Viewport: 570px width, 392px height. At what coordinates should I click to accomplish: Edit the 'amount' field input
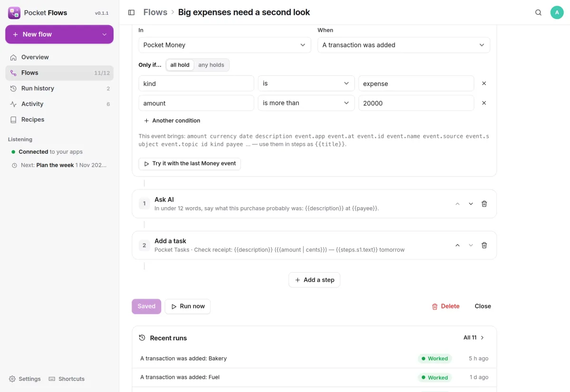[196, 103]
